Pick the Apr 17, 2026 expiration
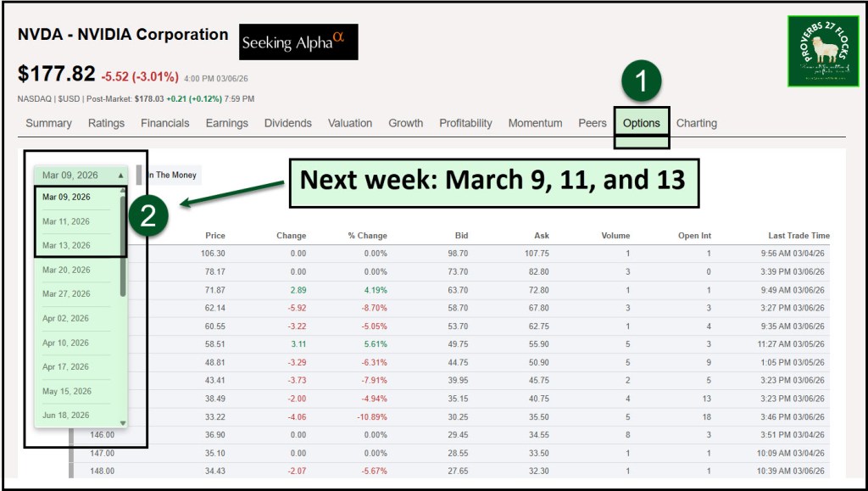Viewport: 868px width, 491px height. [66, 366]
